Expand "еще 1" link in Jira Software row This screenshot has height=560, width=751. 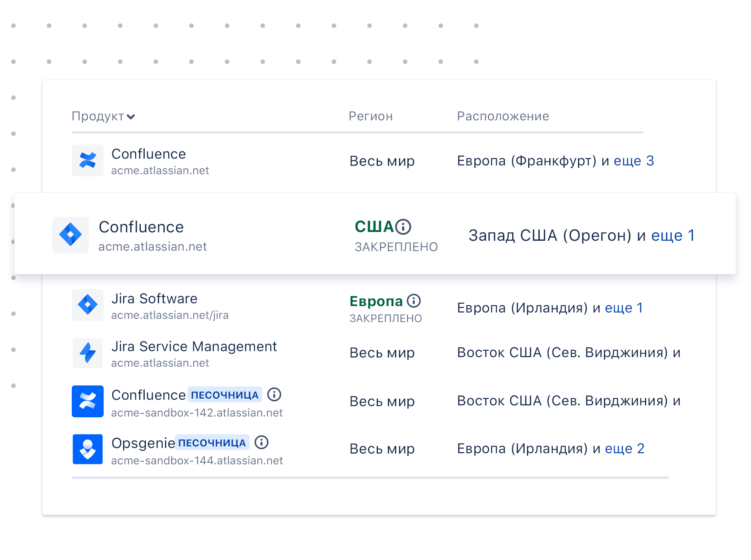[623, 308]
